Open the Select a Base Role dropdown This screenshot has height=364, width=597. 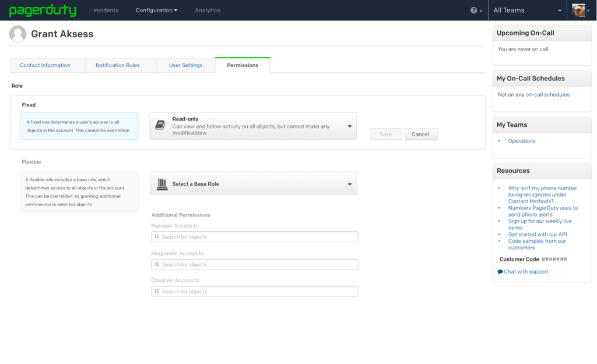349,184
